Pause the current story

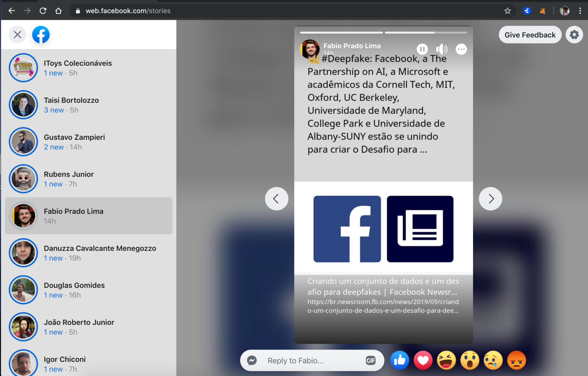click(x=422, y=49)
